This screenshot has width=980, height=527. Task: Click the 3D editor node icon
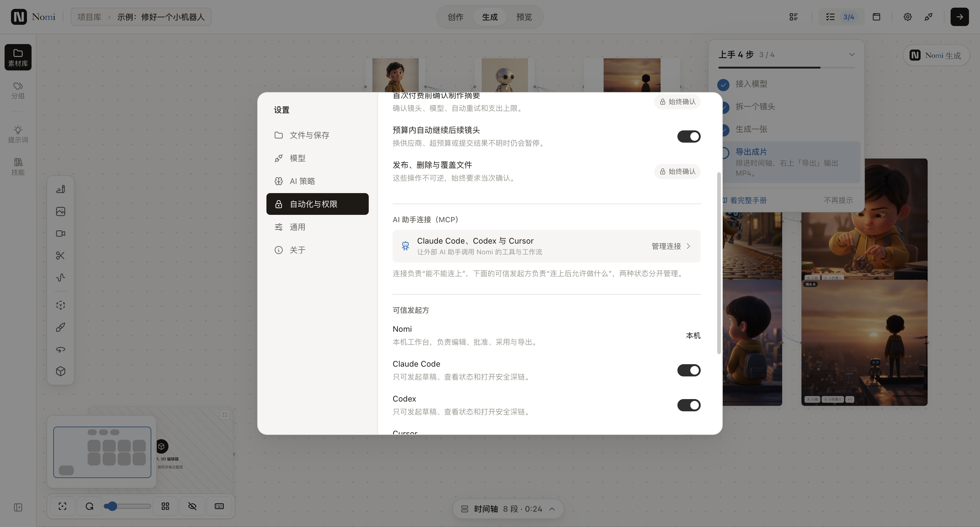(x=161, y=446)
